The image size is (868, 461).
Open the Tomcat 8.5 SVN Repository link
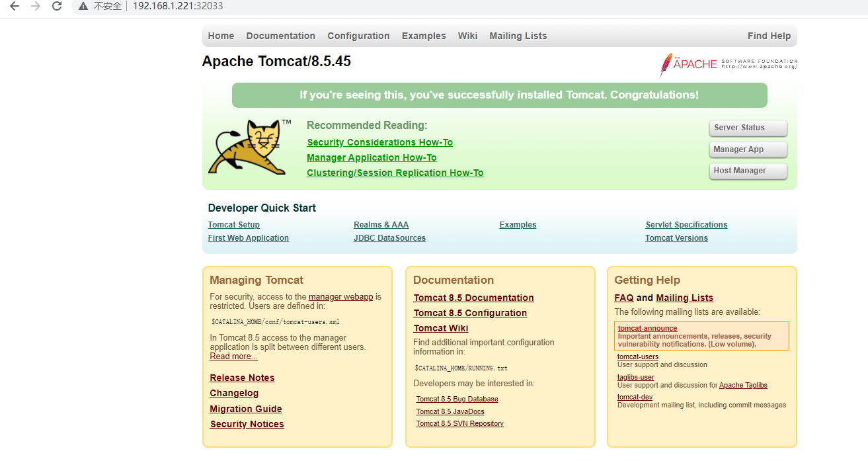460,423
